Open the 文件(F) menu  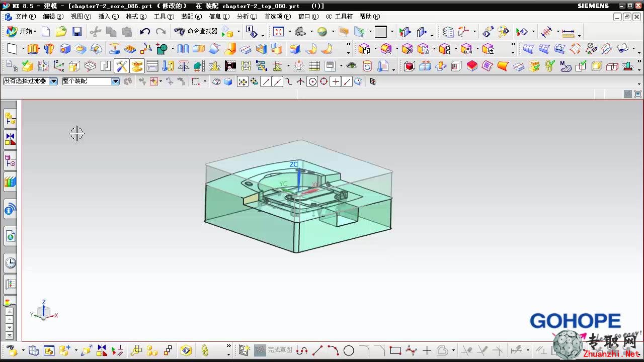tap(26, 17)
